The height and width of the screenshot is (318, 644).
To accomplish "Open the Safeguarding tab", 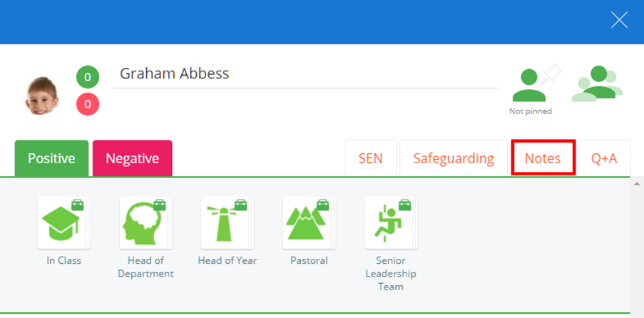I will [454, 158].
